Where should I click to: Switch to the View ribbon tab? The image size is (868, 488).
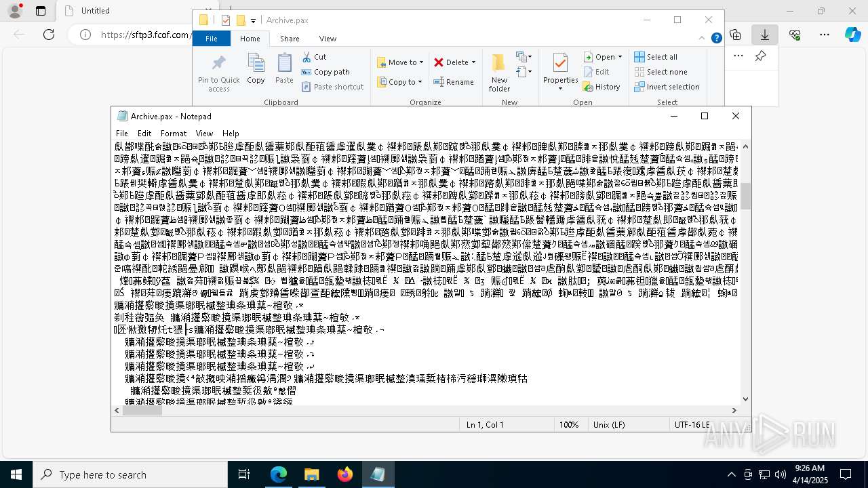click(x=328, y=39)
